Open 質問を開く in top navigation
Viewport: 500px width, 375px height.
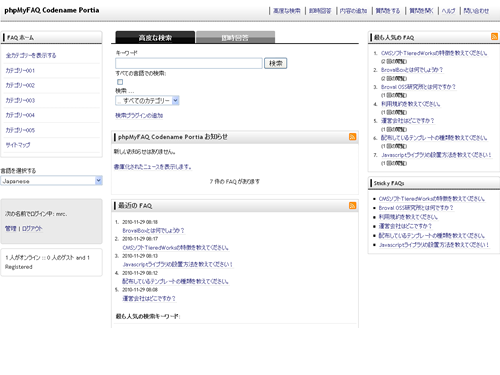coord(421,11)
